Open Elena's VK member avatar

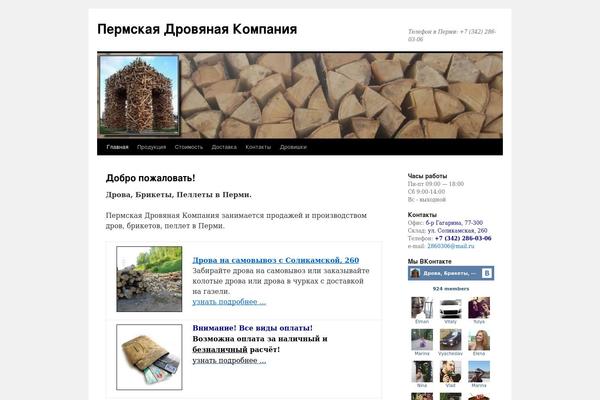click(479, 340)
